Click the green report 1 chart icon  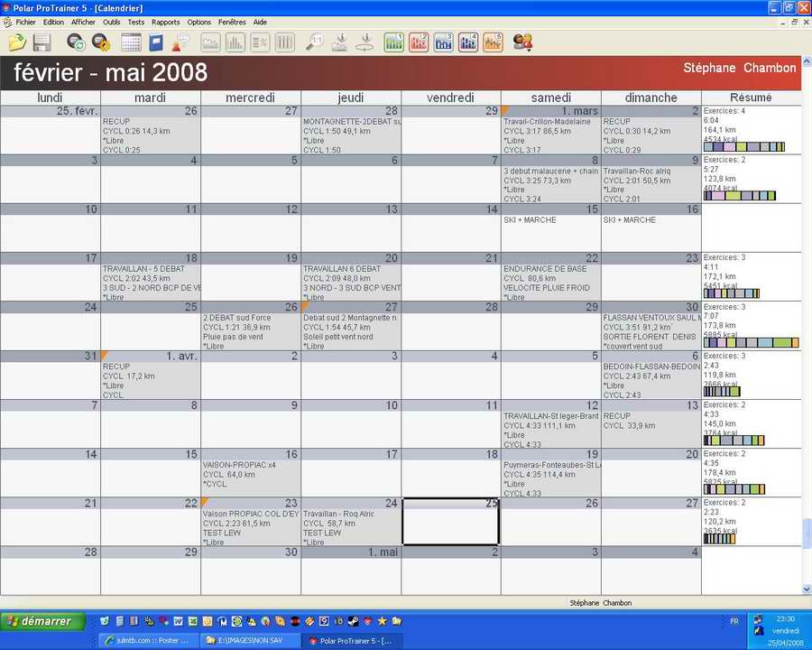pos(394,42)
